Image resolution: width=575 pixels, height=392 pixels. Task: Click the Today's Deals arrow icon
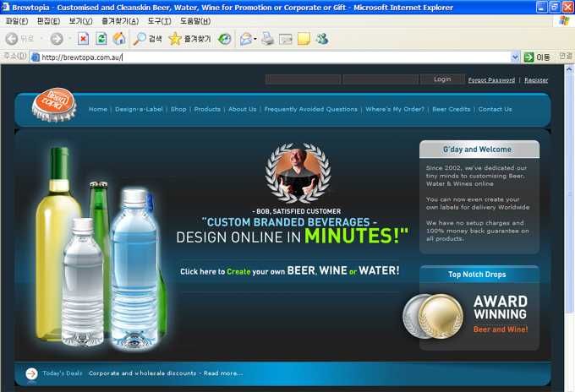coord(31,373)
